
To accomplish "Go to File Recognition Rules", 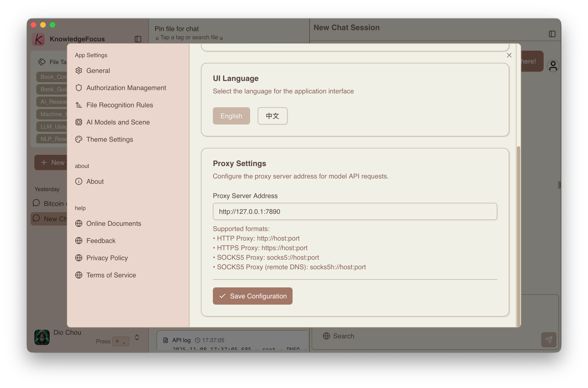I will pos(120,105).
